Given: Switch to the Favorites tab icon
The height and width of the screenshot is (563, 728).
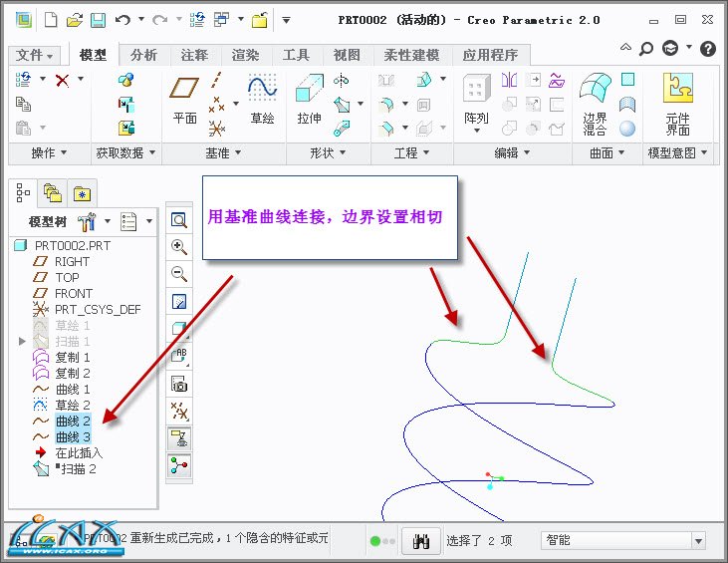Looking at the screenshot, I should pyautogui.click(x=83, y=193).
